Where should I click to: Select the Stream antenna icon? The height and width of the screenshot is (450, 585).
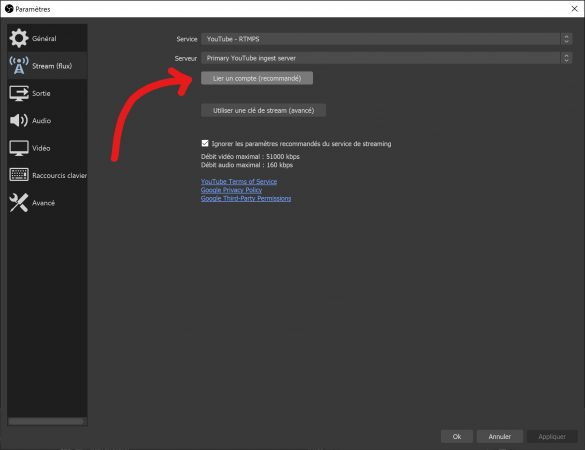[19, 66]
